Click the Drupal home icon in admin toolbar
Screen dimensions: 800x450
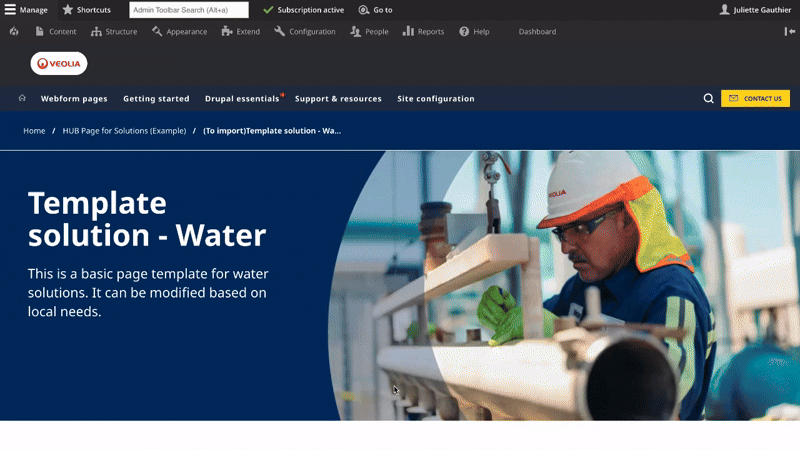point(14,31)
